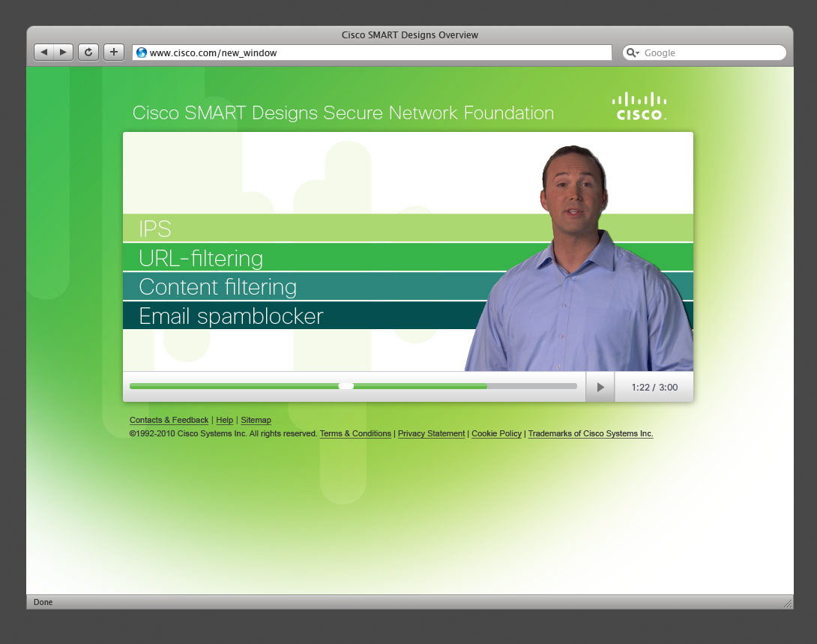Click the 'URL-filtering' band in the video
This screenshot has width=817, height=644.
(408, 257)
